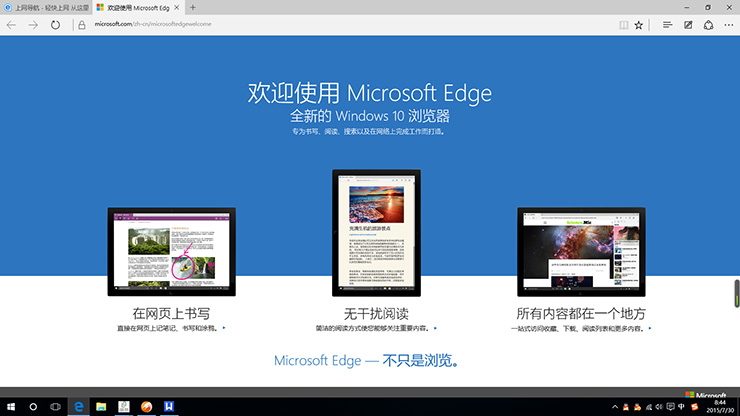This screenshot has width=740, height=416.
Task: Open Task View on the taskbar
Action: [55, 407]
